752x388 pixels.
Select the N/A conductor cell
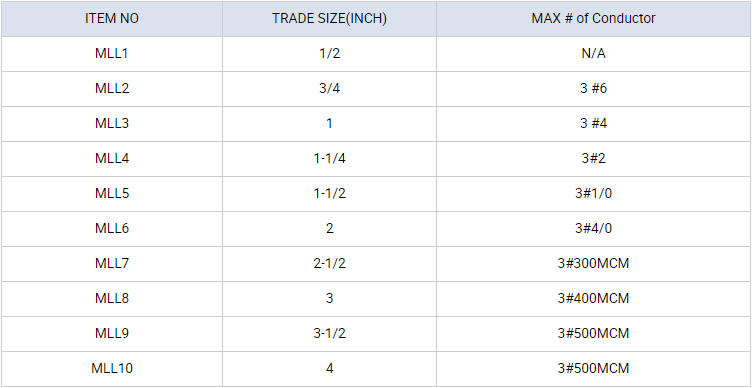[594, 54]
